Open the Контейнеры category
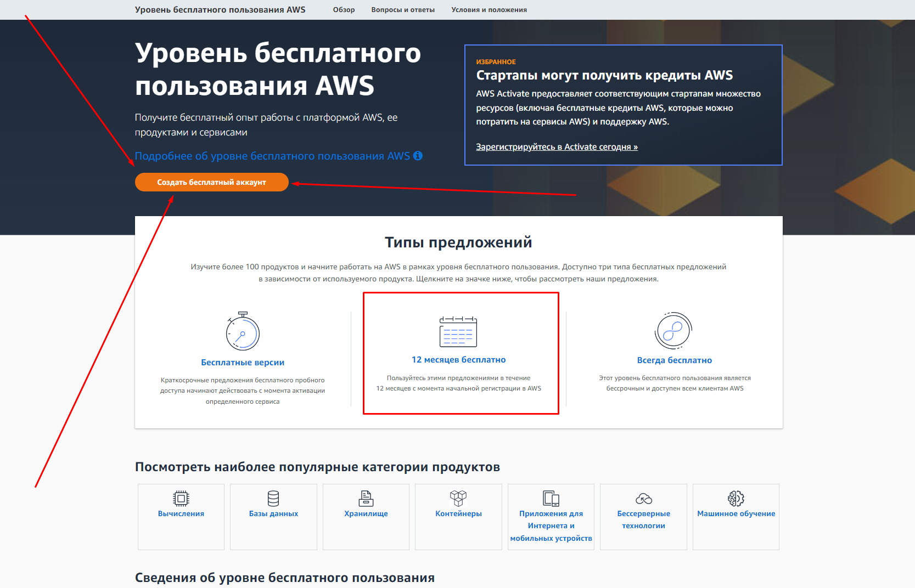This screenshot has width=915, height=588. point(458,517)
